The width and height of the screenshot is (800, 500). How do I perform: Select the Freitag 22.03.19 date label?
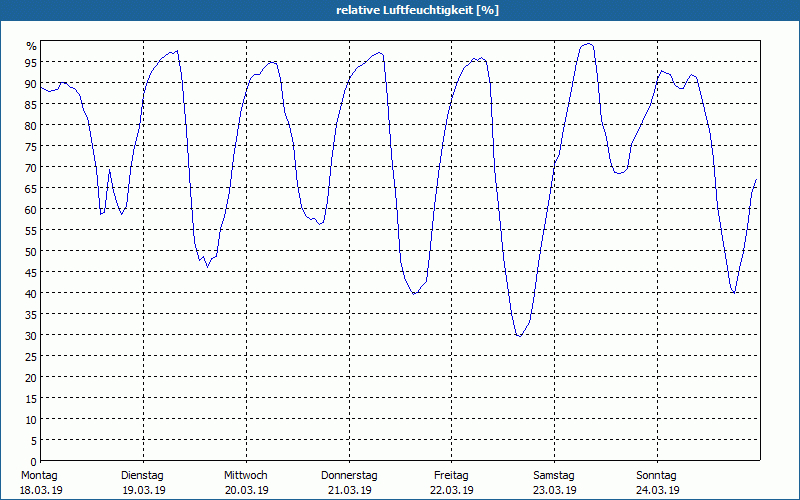[452, 483]
